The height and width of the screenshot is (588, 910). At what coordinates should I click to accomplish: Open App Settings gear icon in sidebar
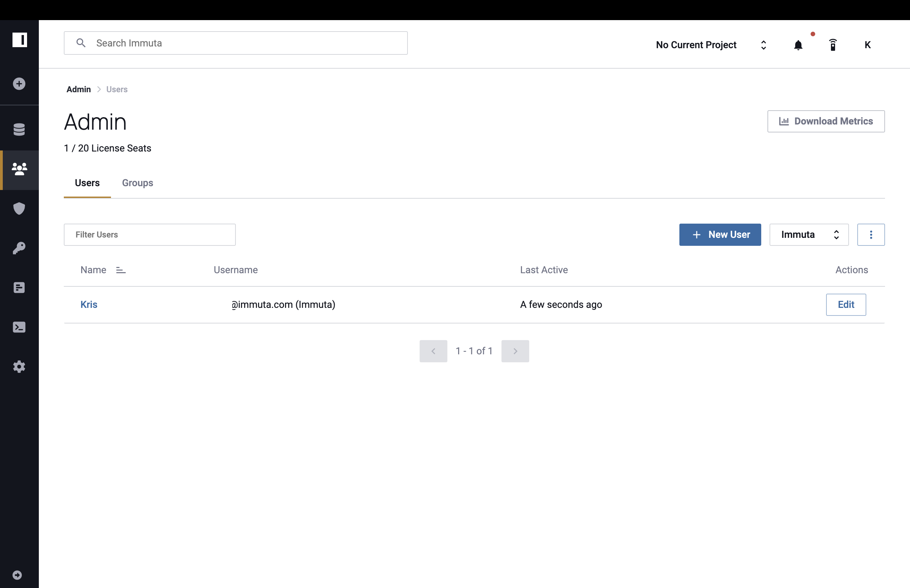(x=19, y=366)
